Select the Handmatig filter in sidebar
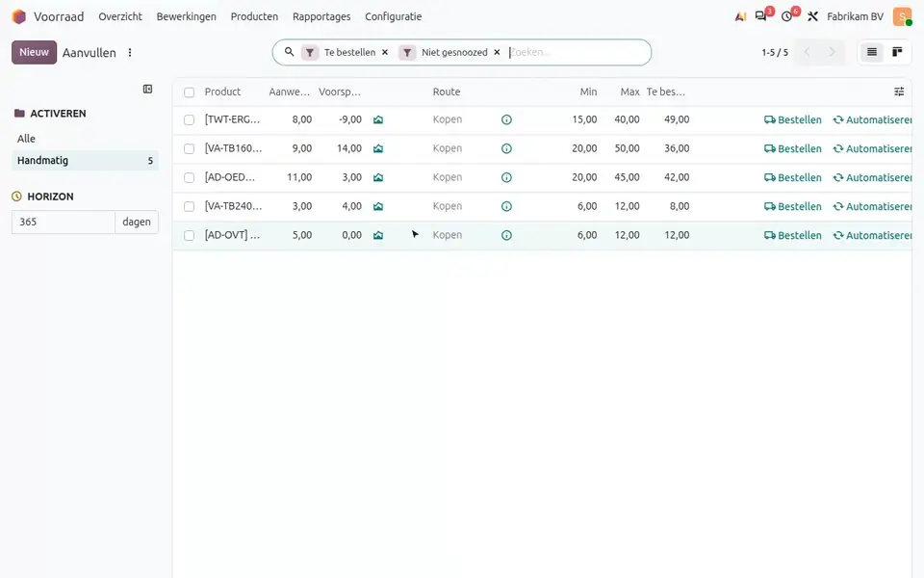924x578 pixels. coord(85,161)
